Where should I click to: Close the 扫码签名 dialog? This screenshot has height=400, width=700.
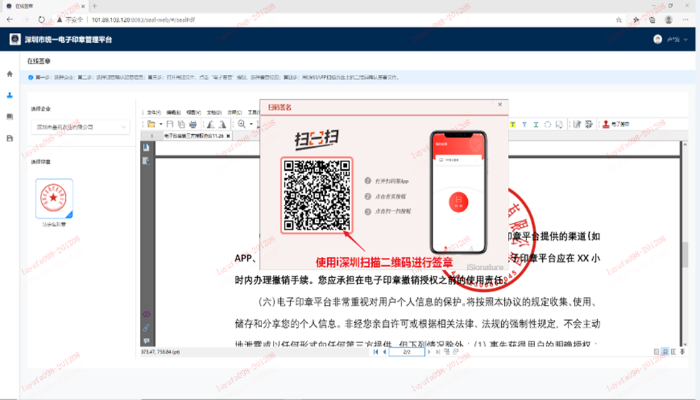[x=500, y=104]
